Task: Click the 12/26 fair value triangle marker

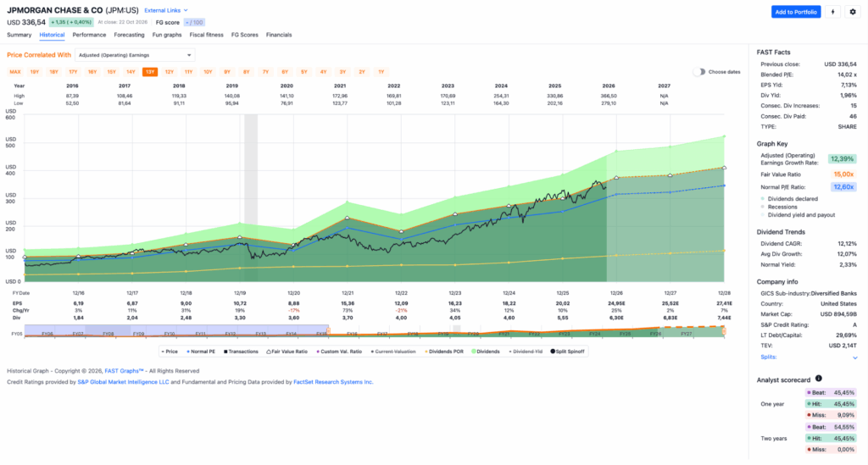Action: [x=617, y=178]
